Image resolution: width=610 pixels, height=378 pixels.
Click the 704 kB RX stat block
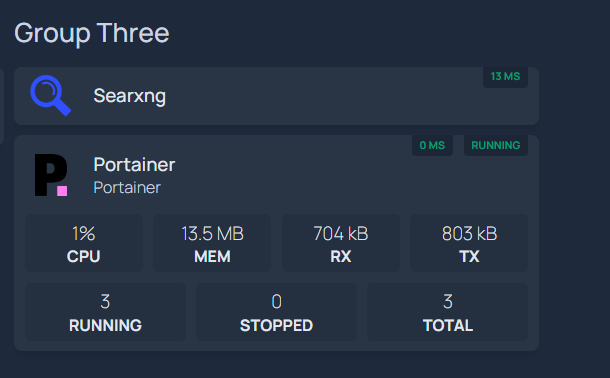(341, 243)
